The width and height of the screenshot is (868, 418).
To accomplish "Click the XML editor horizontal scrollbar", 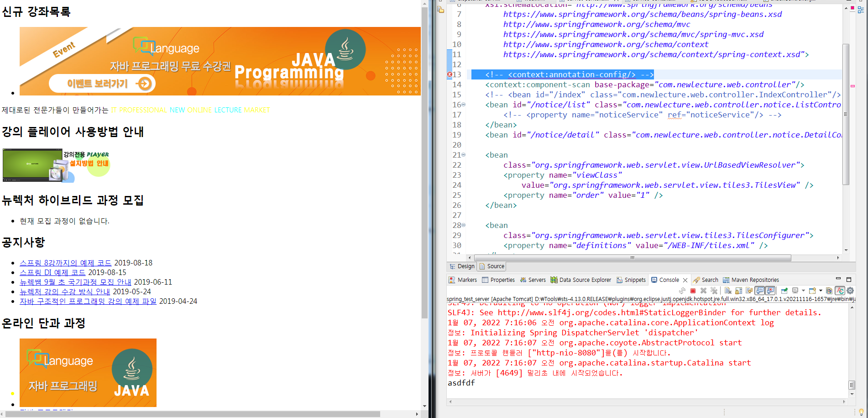I will [x=633, y=258].
